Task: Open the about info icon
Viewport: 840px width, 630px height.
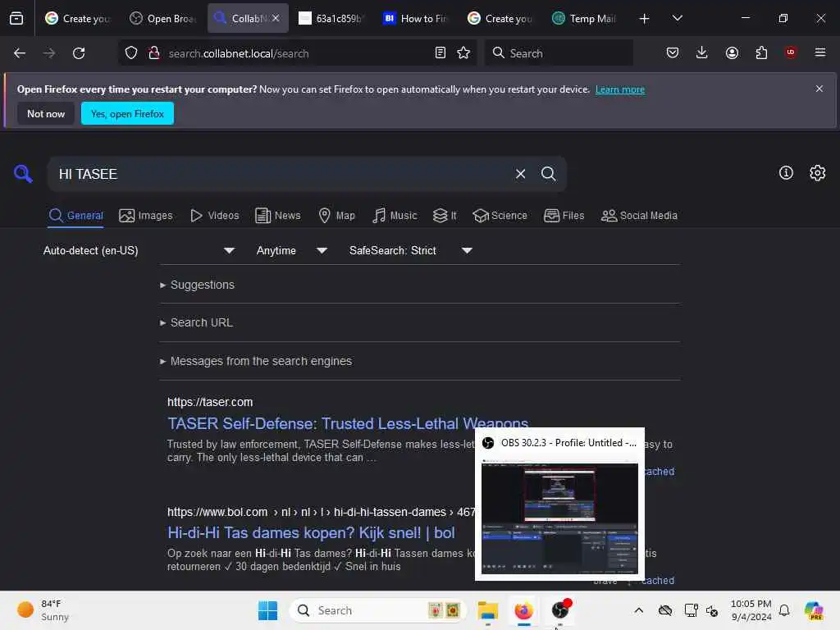Action: pos(786,172)
